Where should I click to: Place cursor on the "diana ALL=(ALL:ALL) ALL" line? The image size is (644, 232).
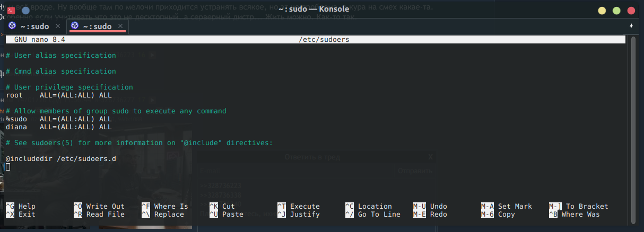(x=58, y=127)
